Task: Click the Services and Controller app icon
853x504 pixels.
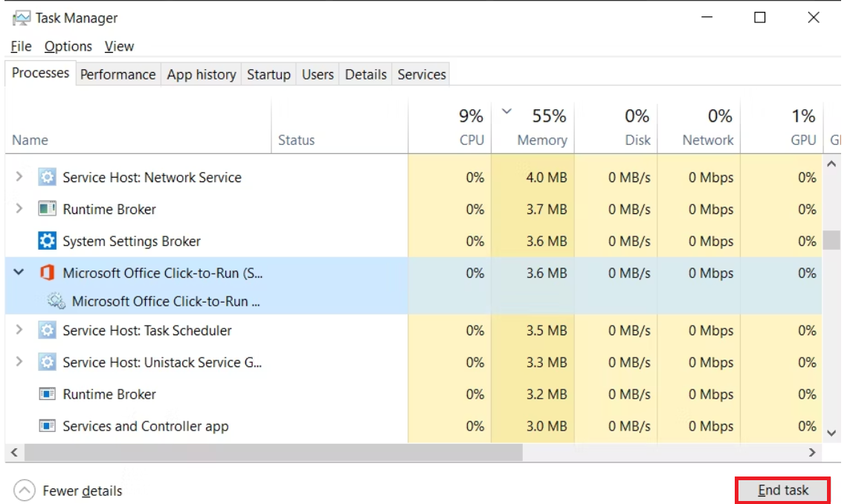Action: [48, 426]
